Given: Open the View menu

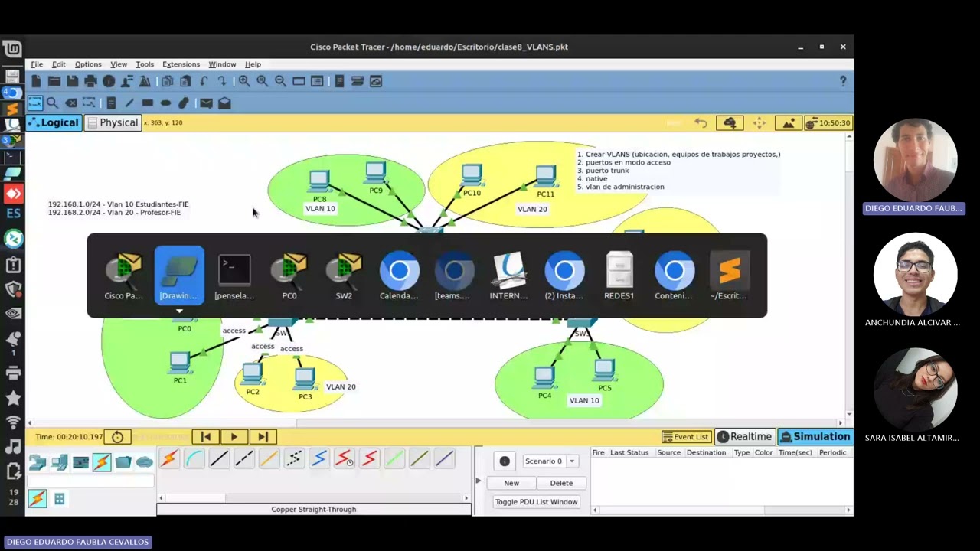Looking at the screenshot, I should (119, 64).
